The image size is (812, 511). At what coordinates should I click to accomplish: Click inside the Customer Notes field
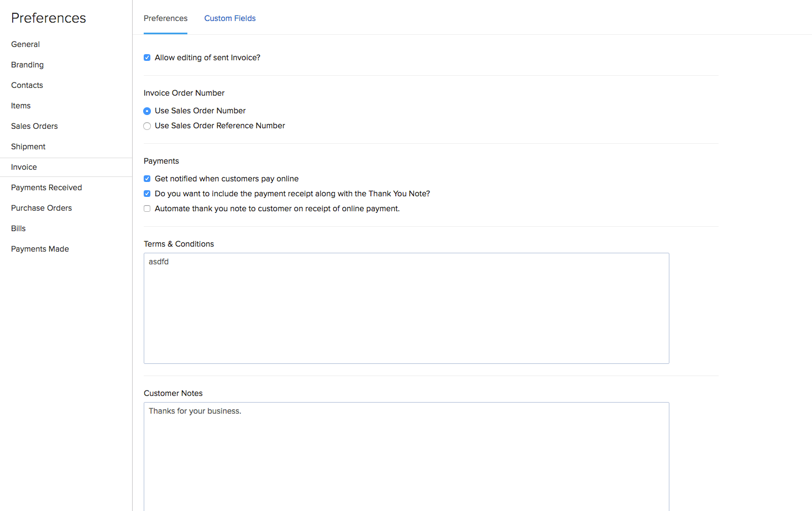(x=406, y=442)
